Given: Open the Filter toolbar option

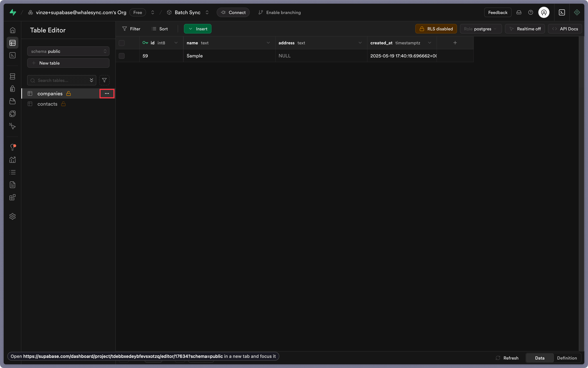Looking at the screenshot, I should coord(131,29).
